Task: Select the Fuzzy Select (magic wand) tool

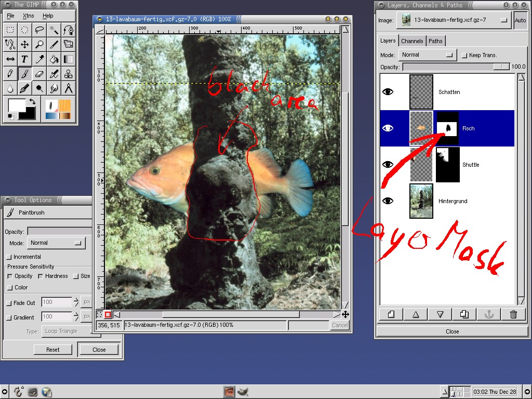Action: [54, 30]
